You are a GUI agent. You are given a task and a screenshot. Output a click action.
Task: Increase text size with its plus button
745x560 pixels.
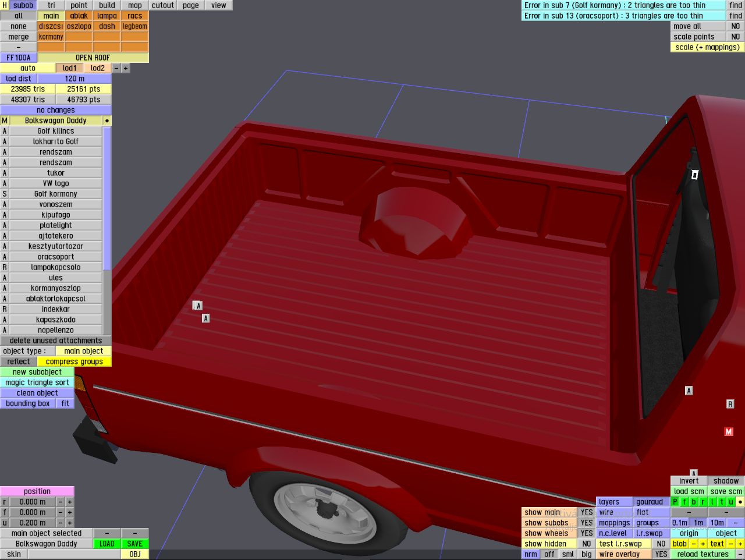coord(740,544)
